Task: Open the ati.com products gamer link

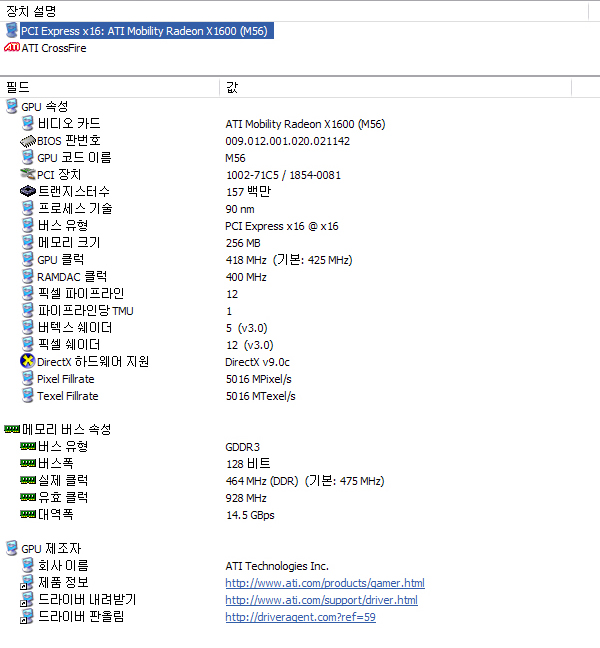Action: click(325, 583)
